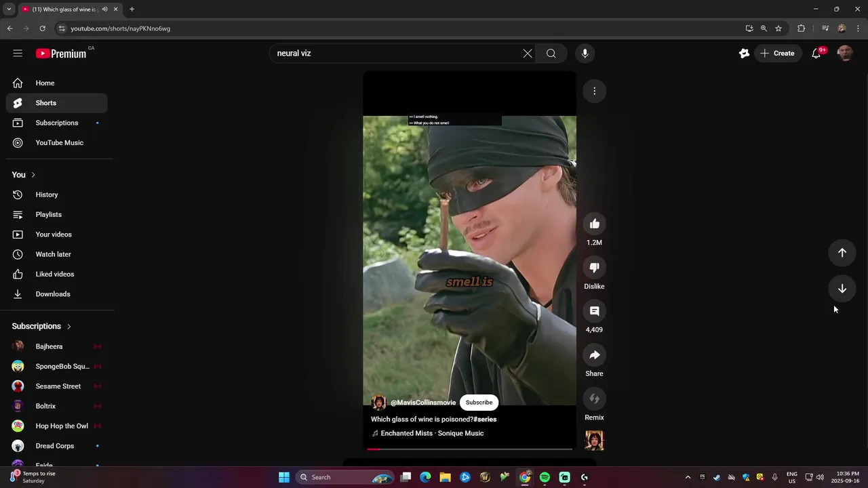The height and width of the screenshot is (488, 868).
Task: Show hidden system tray icons chevron
Action: pyautogui.click(x=688, y=477)
